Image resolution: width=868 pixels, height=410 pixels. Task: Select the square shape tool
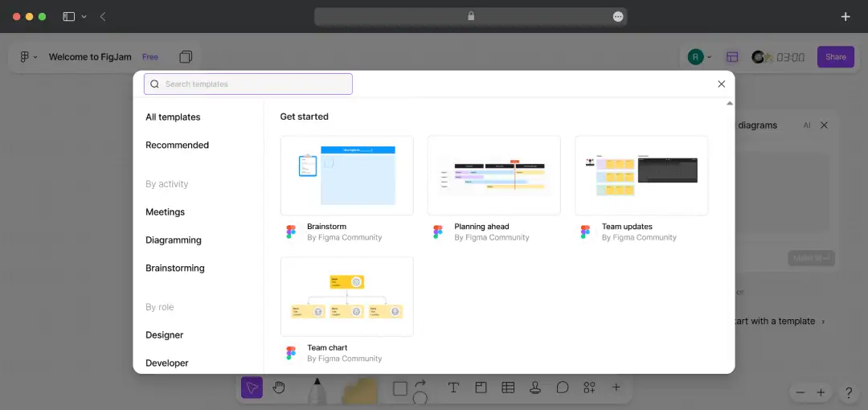[400, 388]
